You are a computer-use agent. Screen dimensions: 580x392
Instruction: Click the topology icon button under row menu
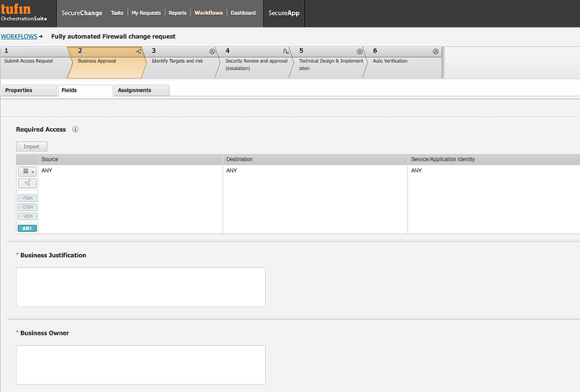[27, 183]
